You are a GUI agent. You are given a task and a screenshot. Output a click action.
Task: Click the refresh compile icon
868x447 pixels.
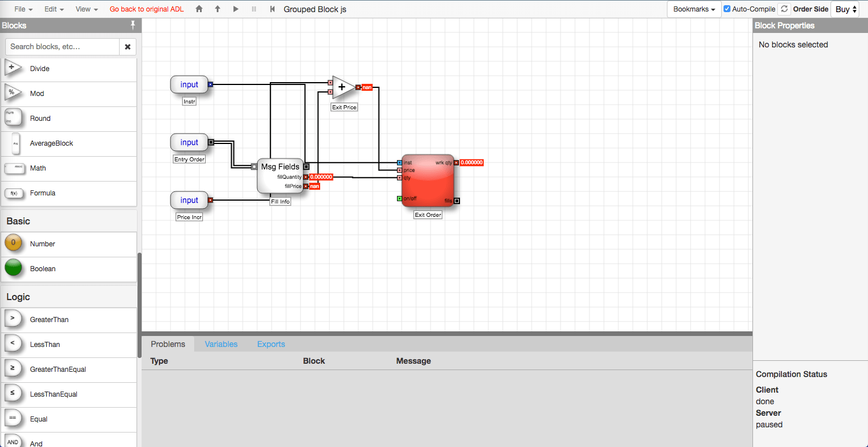point(784,9)
